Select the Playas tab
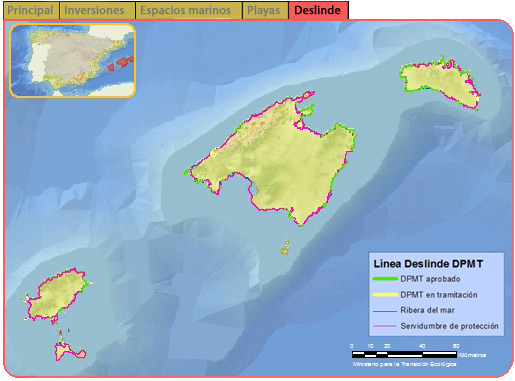The image size is (515, 381). tap(263, 10)
